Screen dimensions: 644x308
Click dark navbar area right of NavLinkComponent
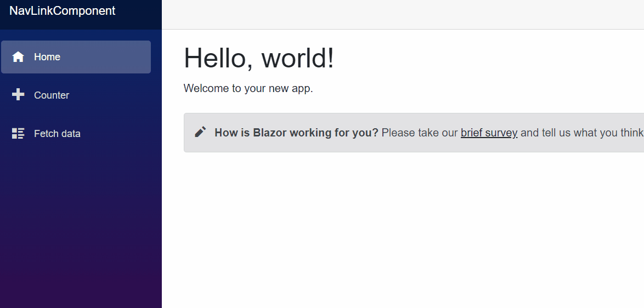tap(138, 15)
